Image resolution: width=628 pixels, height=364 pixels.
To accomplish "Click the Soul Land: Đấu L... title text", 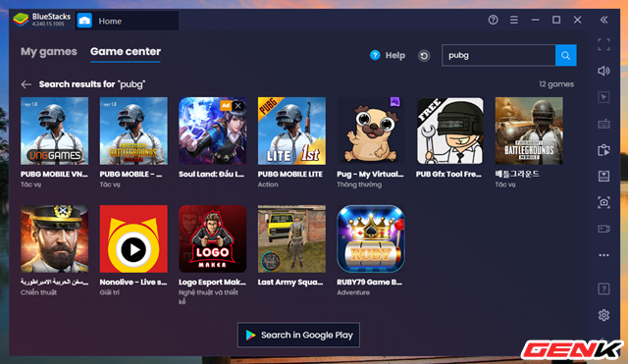I will pyautogui.click(x=211, y=175).
